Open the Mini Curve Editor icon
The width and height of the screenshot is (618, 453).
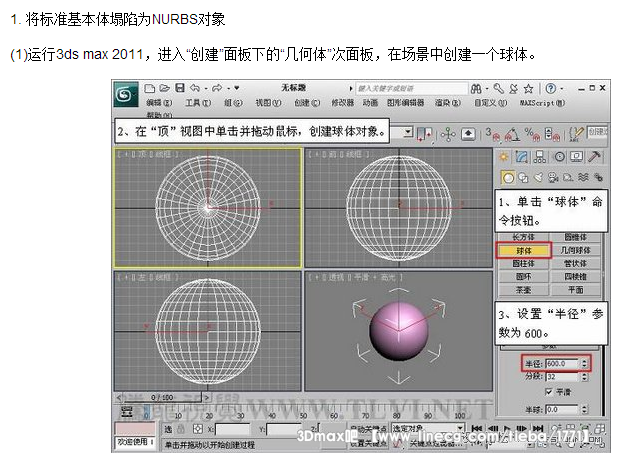pyautogui.click(x=127, y=412)
